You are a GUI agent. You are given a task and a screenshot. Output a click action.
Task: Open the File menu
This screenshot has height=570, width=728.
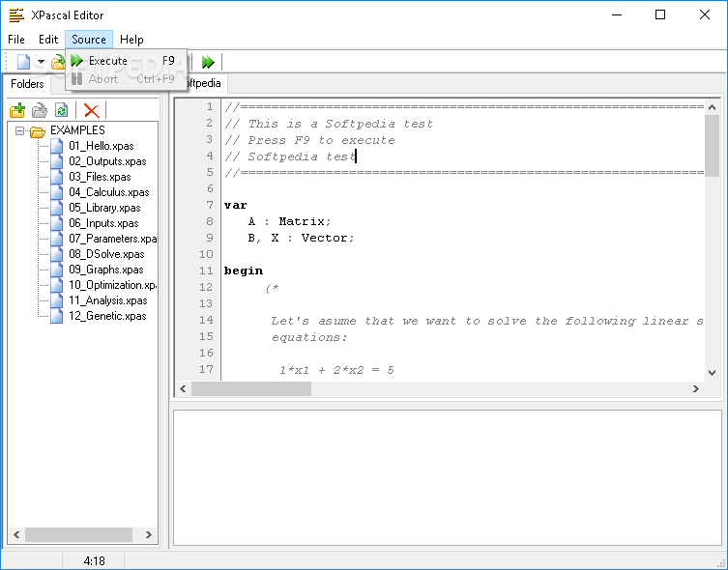(16, 40)
